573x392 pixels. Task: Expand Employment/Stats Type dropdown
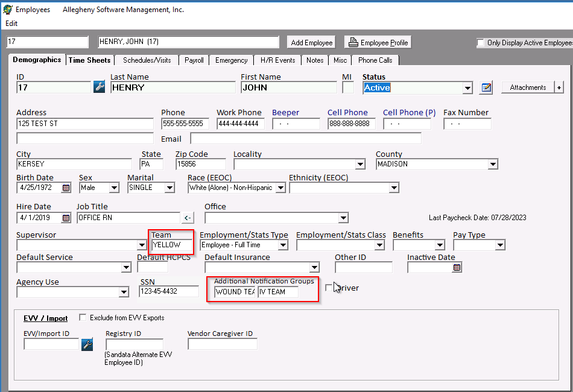pos(283,245)
